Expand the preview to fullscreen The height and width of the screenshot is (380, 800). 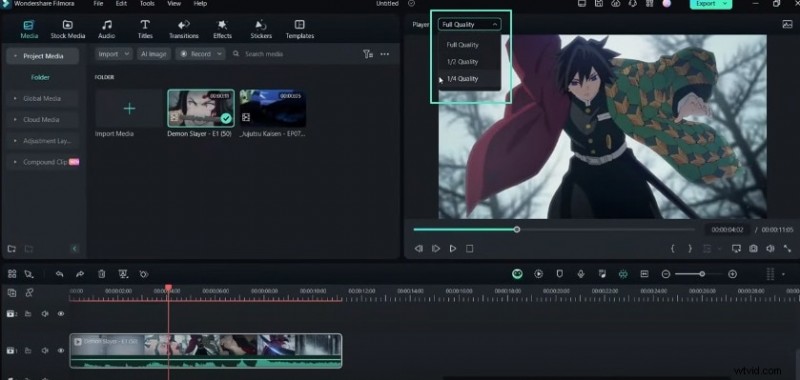(787, 248)
